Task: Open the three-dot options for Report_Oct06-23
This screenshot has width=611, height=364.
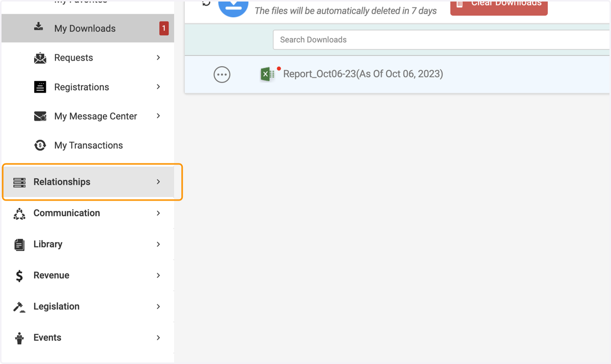Action: [x=222, y=75]
